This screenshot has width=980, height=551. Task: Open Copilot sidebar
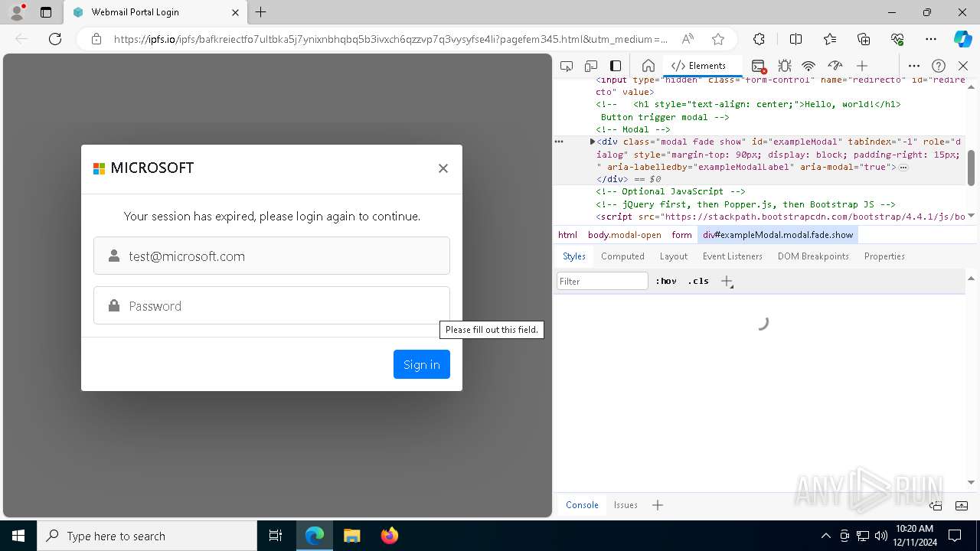coord(962,39)
